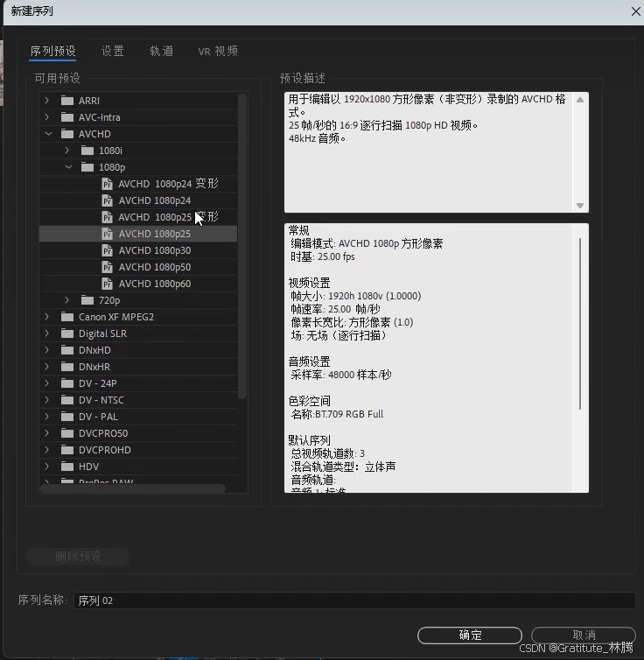Select the AVCHD 1080p30 preset text
The height and width of the screenshot is (660, 644).
click(155, 250)
